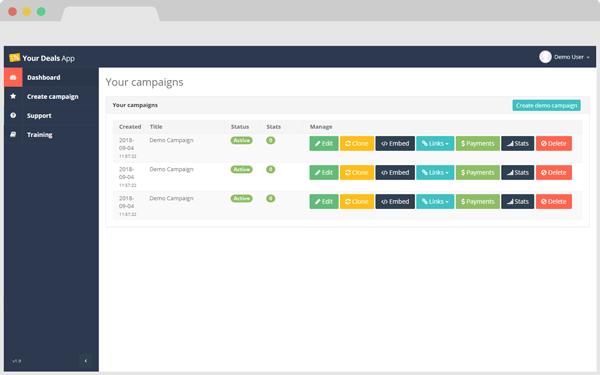Expand Links dropdown in second campaign row
The image size is (600, 375).
(x=435, y=173)
